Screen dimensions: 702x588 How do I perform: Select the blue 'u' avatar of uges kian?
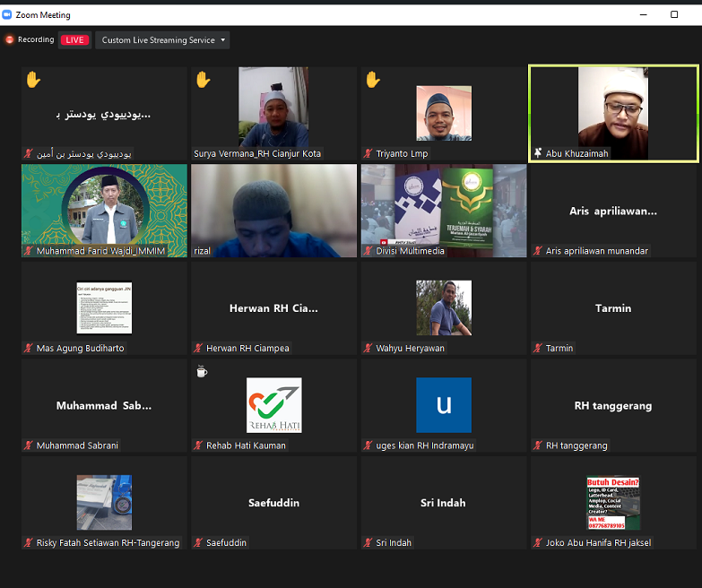[444, 405]
